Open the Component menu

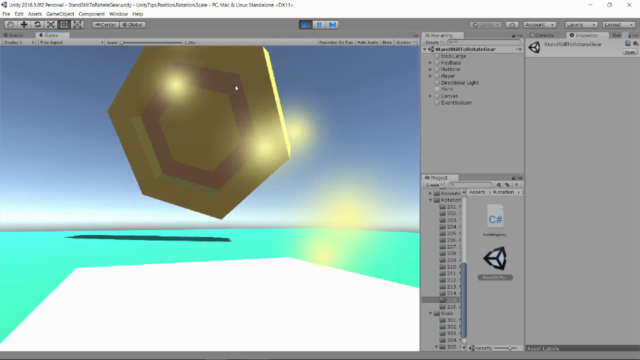[91, 14]
